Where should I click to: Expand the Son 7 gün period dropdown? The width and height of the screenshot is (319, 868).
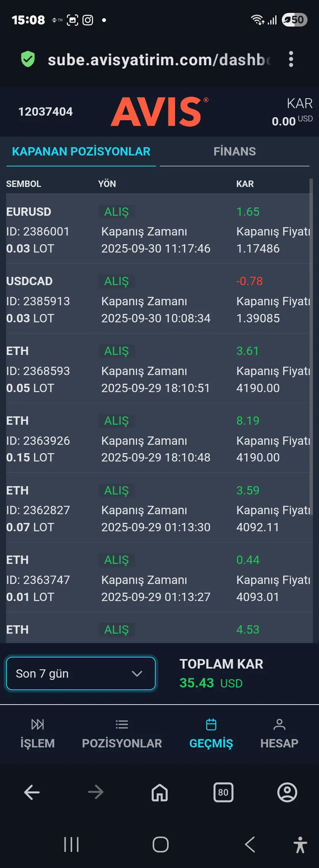click(81, 673)
